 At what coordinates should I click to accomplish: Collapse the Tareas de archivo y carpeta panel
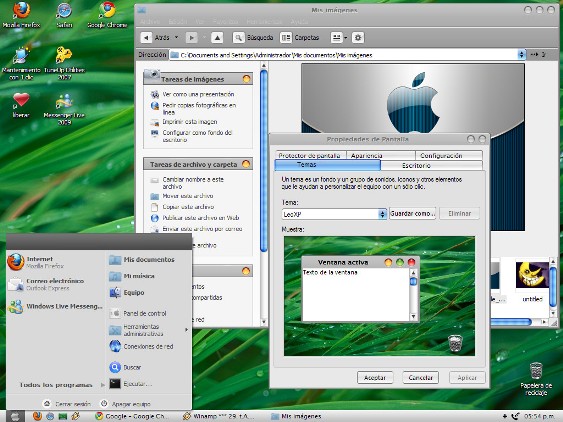pos(246,164)
